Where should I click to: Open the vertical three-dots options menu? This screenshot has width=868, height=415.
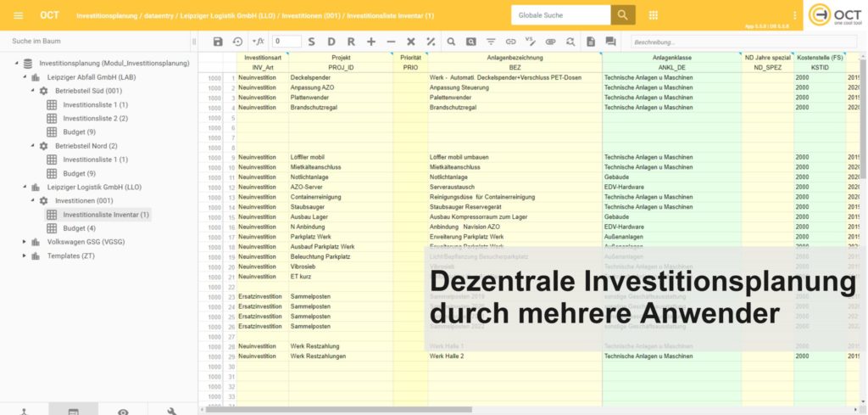795,15
